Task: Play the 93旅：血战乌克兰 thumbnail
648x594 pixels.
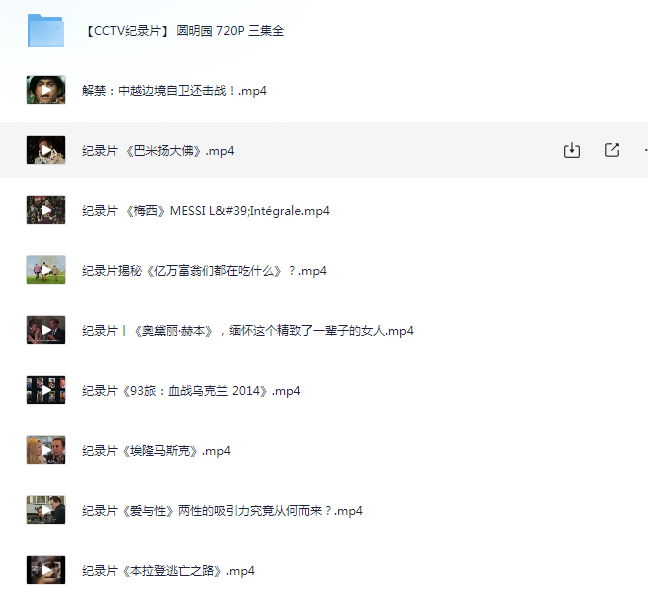Action: pos(46,390)
